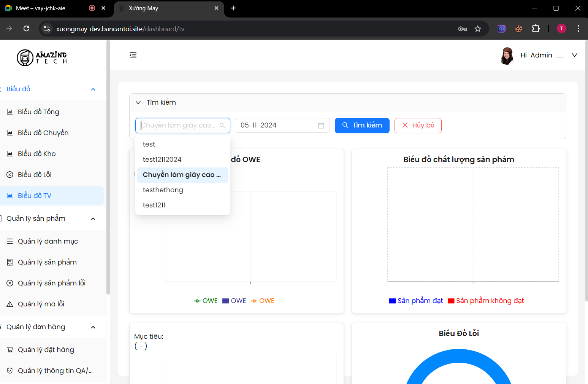Reload the page with refresh icon
Screen dimensions: 588x384
27,29
